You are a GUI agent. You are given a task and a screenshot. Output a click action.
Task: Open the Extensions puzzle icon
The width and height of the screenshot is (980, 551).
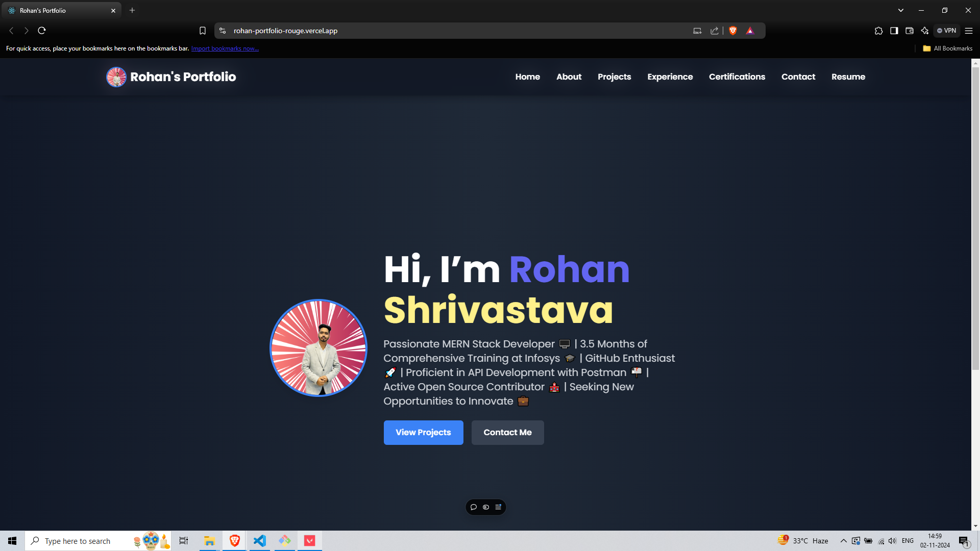coord(878,31)
